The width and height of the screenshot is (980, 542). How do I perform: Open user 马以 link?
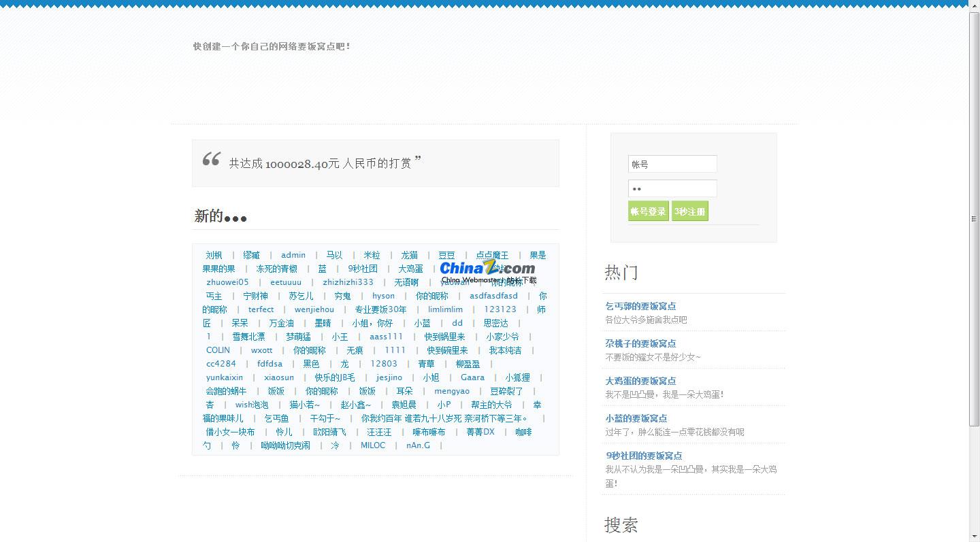tap(334, 255)
